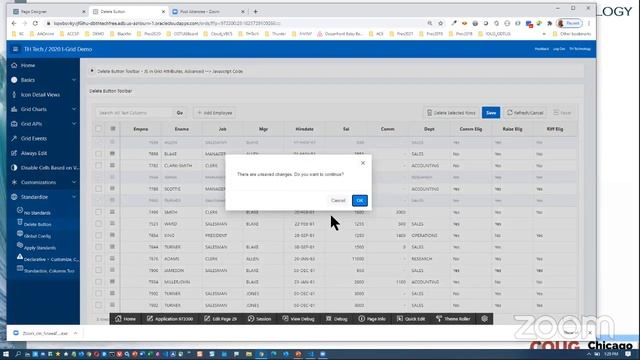
Task: Open a new browser tab
Action: point(256,11)
